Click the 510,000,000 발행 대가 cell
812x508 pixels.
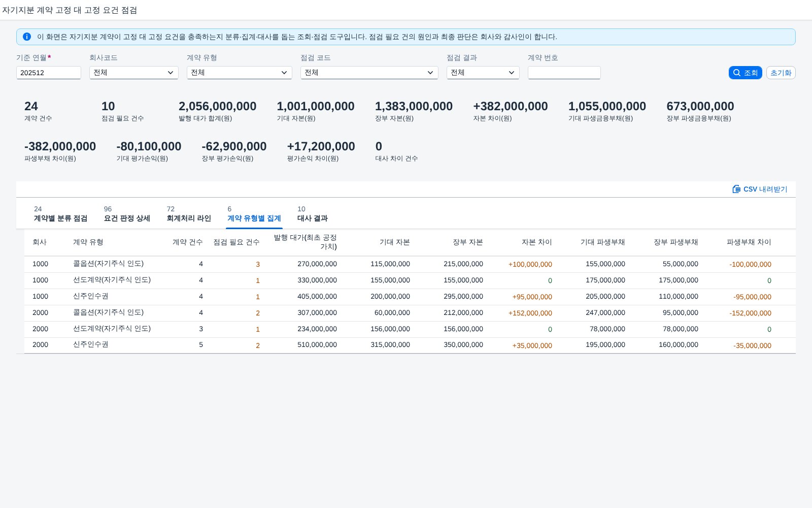317,345
